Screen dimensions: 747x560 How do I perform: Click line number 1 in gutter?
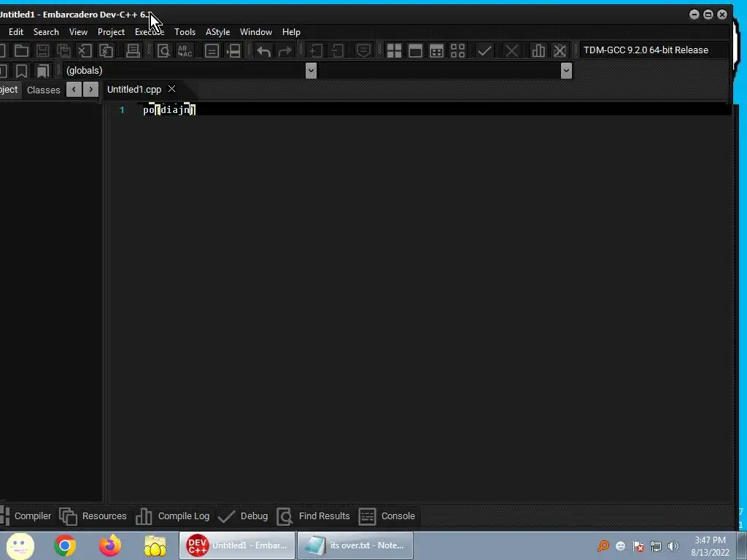(122, 110)
